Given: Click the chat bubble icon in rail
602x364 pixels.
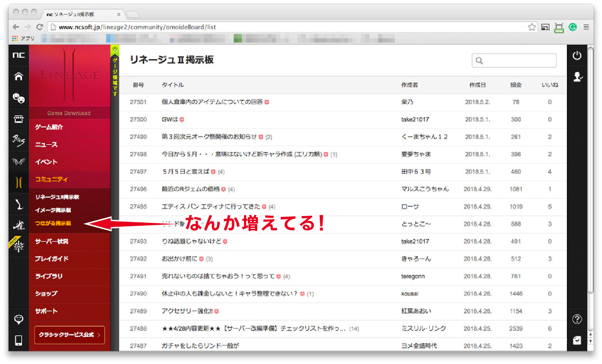Looking at the screenshot, I should 18,319.
